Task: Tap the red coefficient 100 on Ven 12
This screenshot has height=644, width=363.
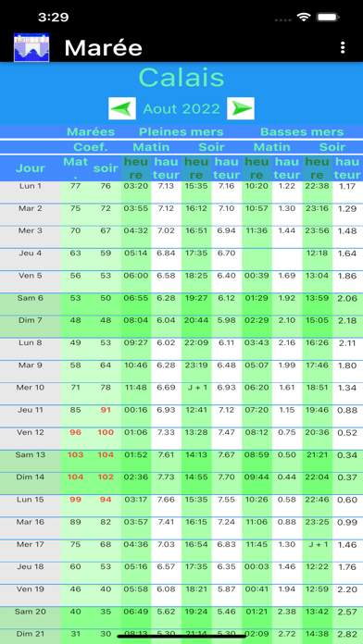Action: 106,432
